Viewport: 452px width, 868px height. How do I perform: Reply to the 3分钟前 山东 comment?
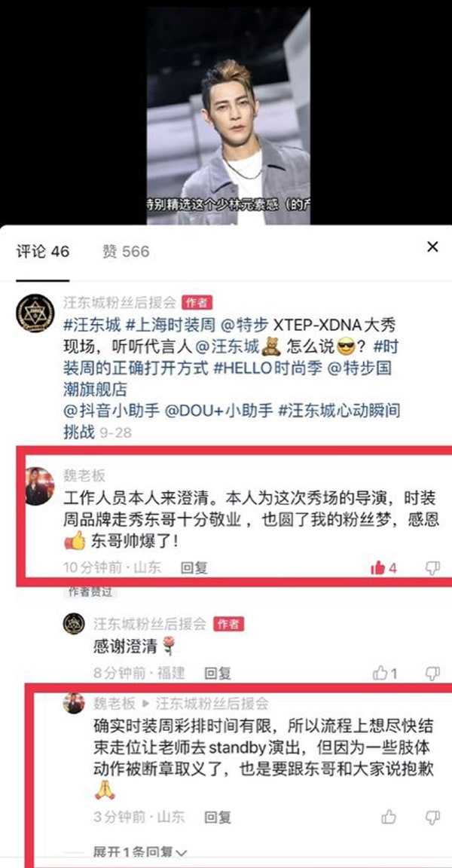[x=218, y=817]
